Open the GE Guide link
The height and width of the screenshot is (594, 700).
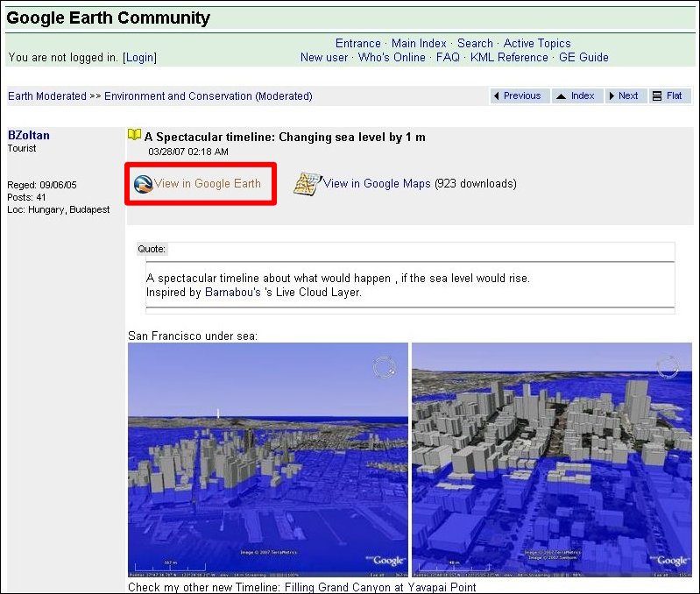(x=583, y=58)
